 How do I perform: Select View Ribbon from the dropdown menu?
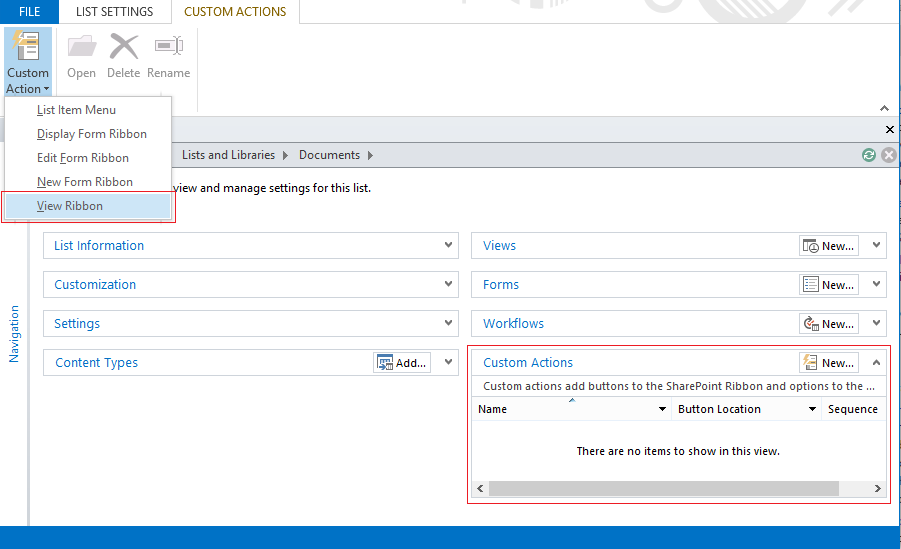tap(70, 206)
